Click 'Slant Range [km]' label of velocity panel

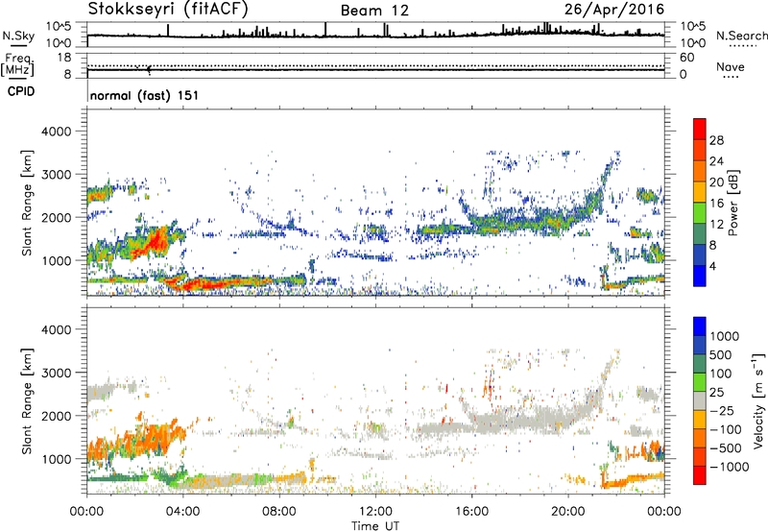click(27, 400)
